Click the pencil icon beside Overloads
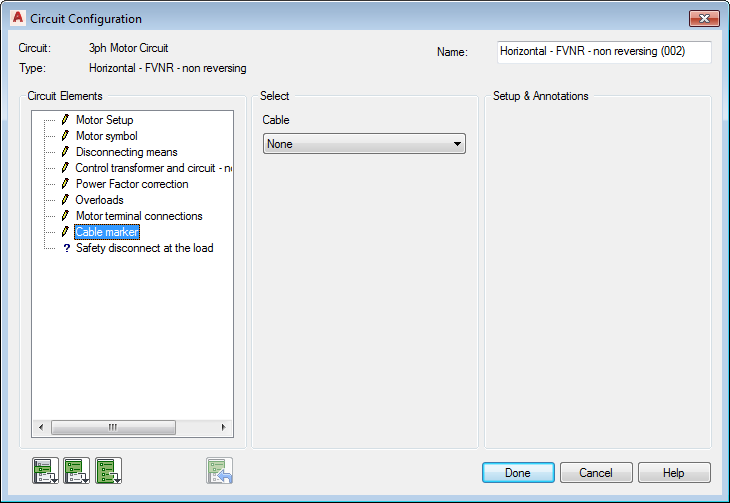 [65, 200]
